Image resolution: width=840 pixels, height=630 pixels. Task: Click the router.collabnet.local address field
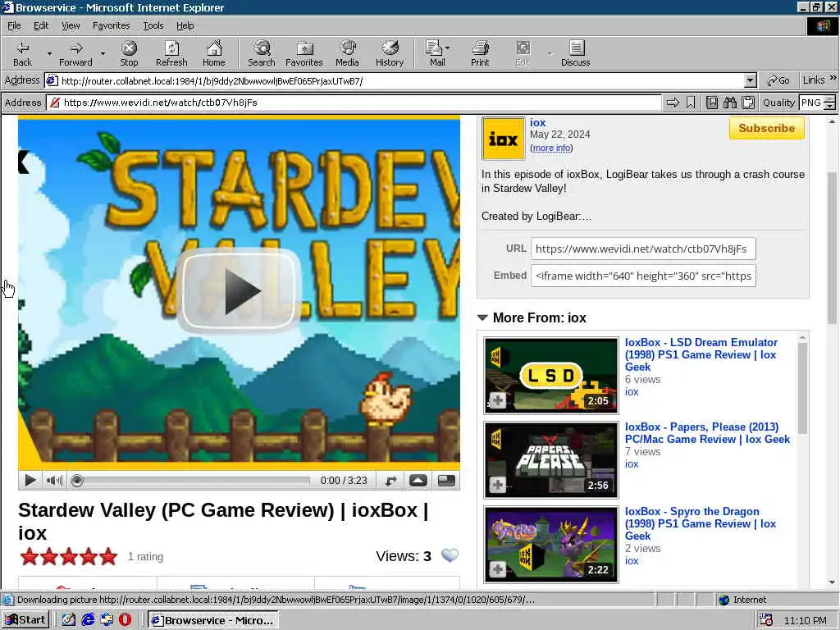tap(395, 81)
